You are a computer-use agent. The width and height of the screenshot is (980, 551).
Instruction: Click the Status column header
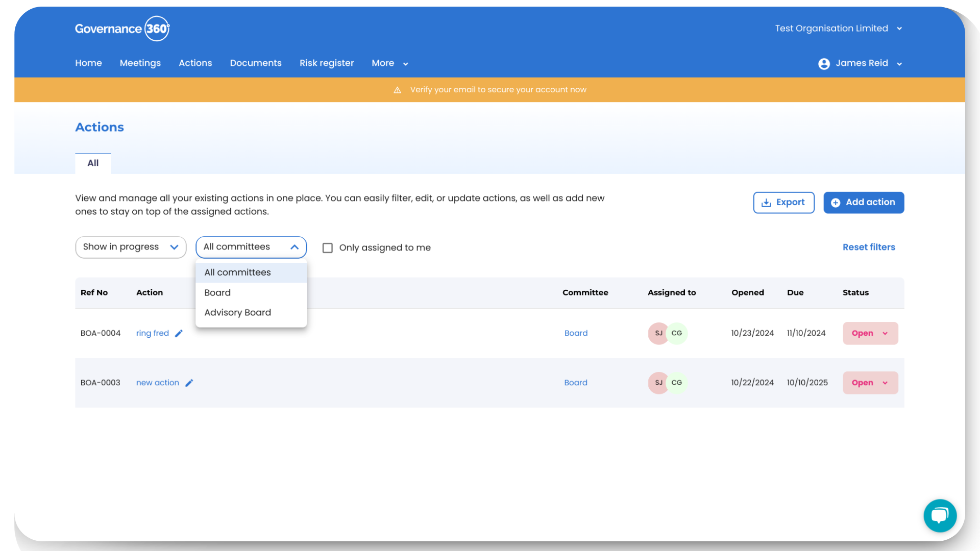(855, 293)
